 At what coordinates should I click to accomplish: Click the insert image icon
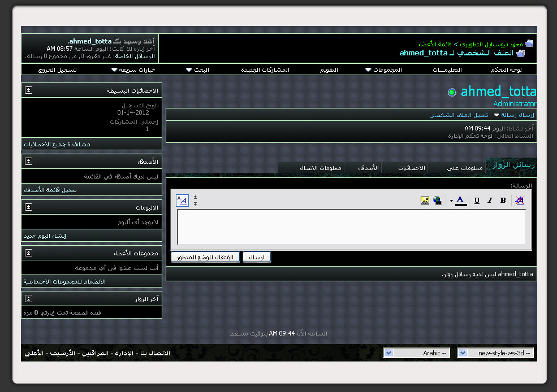point(425,201)
